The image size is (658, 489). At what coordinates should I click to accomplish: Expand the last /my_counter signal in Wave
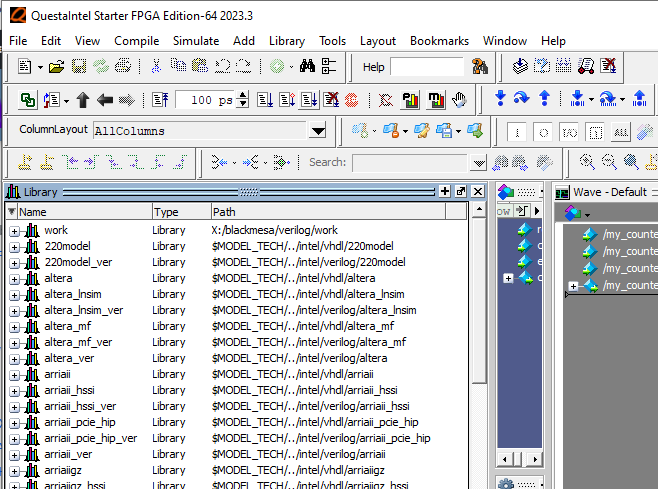click(573, 286)
